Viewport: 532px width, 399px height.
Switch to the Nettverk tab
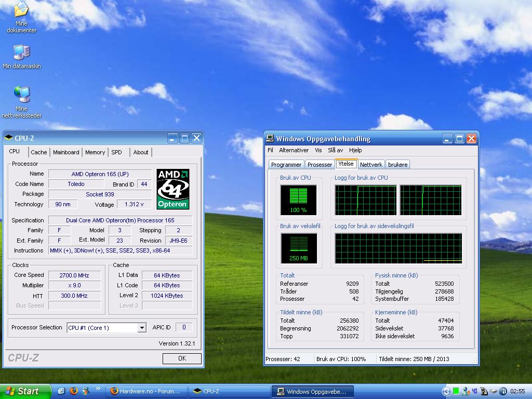tap(371, 165)
